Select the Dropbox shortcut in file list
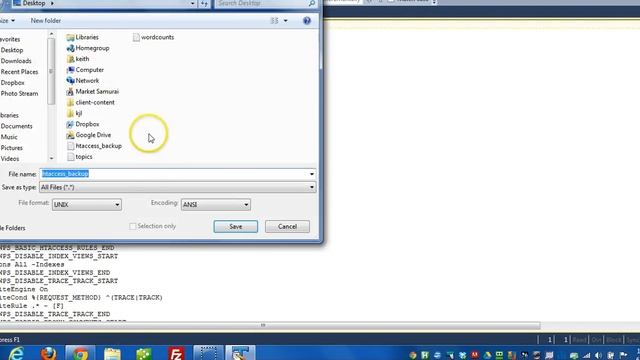 tap(83, 124)
